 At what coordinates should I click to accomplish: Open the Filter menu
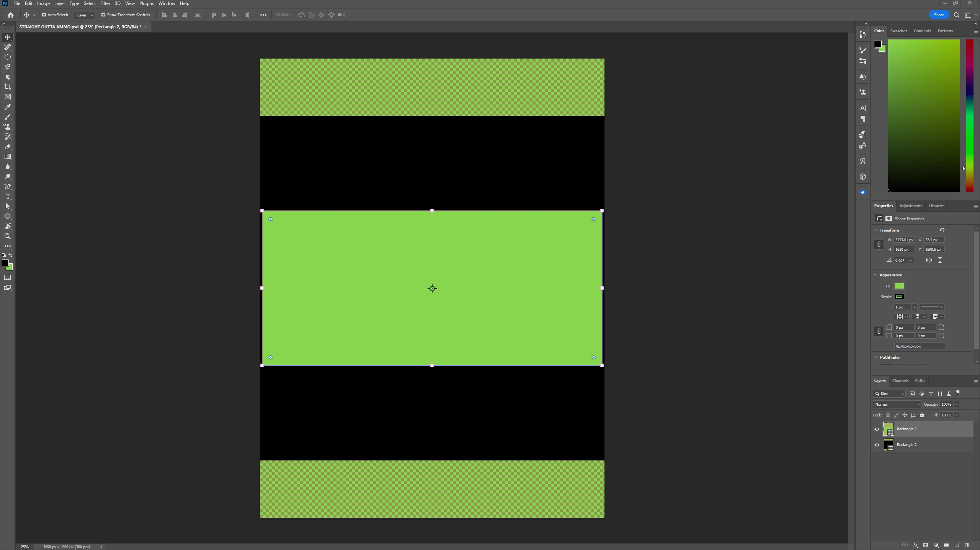105,3
